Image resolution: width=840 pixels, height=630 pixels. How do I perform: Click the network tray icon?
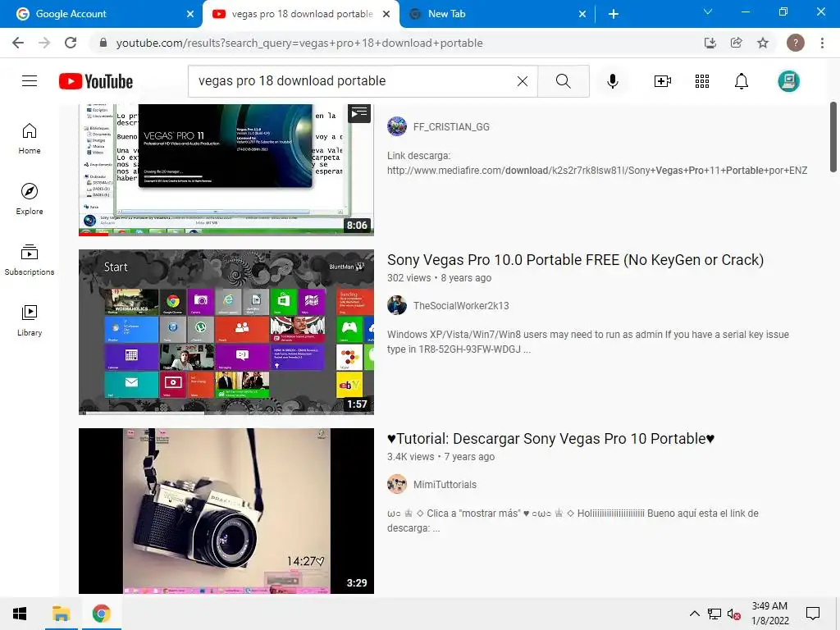pos(714,614)
